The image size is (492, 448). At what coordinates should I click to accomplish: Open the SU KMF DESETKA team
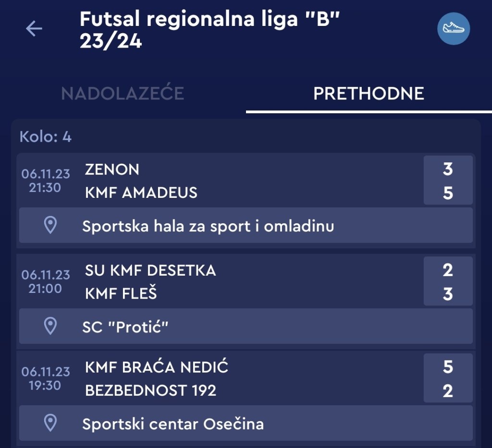[150, 270]
